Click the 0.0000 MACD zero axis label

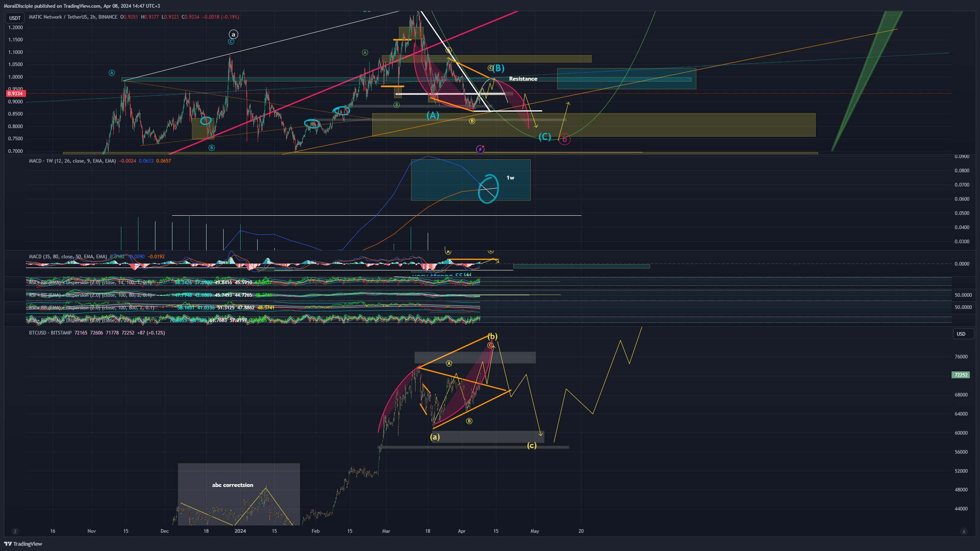pos(962,264)
